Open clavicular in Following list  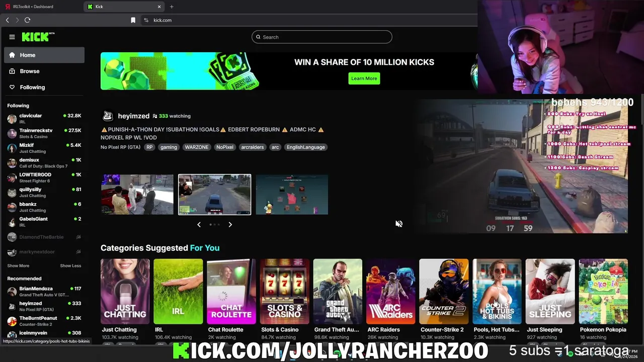tap(44, 119)
